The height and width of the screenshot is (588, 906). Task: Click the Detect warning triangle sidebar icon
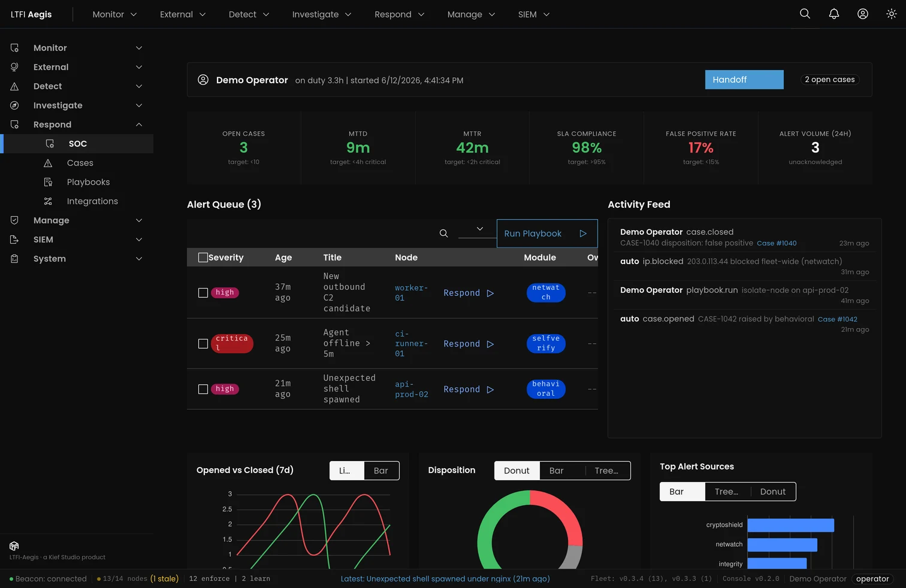[14, 86]
